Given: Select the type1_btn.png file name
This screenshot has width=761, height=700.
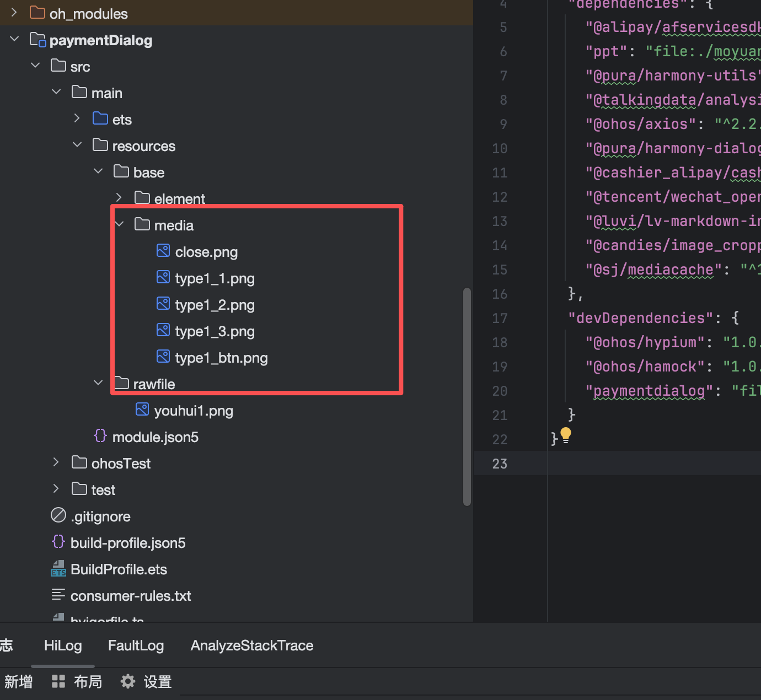Looking at the screenshot, I should coord(222,358).
